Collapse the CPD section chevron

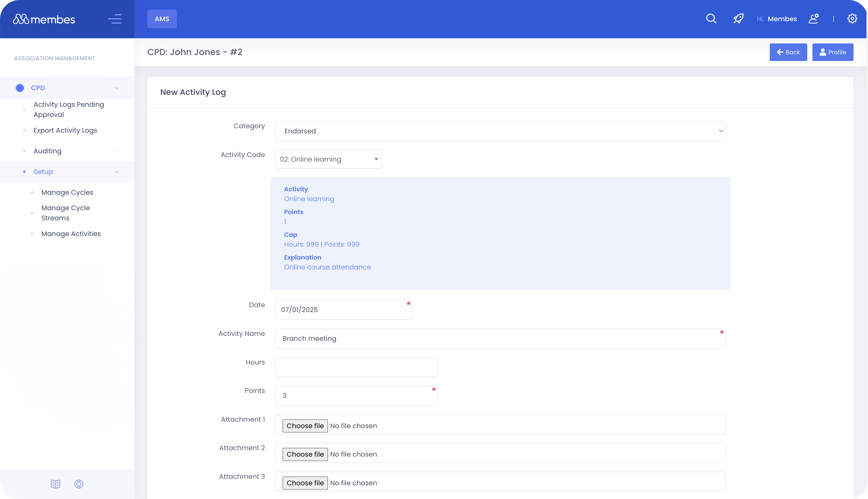coord(117,88)
